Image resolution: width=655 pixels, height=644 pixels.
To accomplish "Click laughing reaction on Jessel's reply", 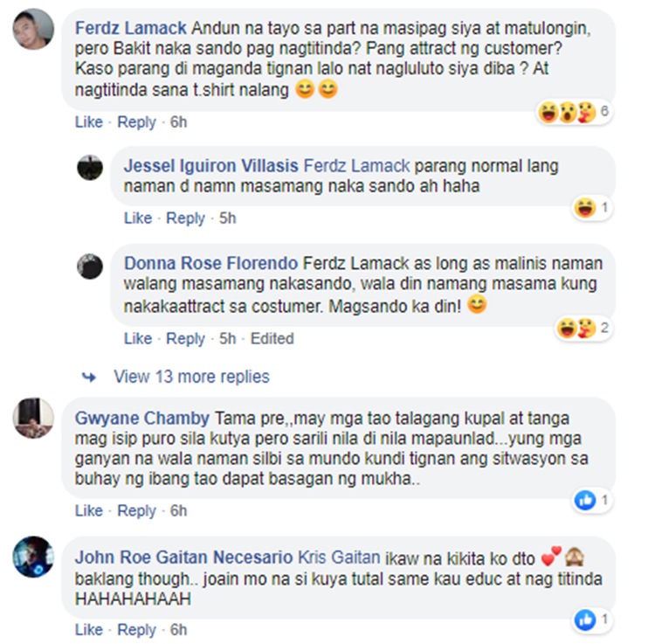I will tap(584, 208).
